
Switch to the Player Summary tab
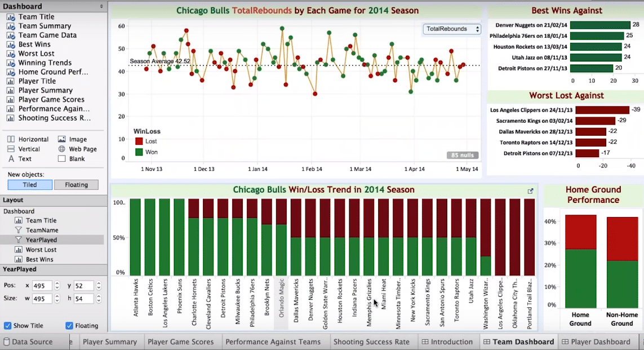(110, 342)
